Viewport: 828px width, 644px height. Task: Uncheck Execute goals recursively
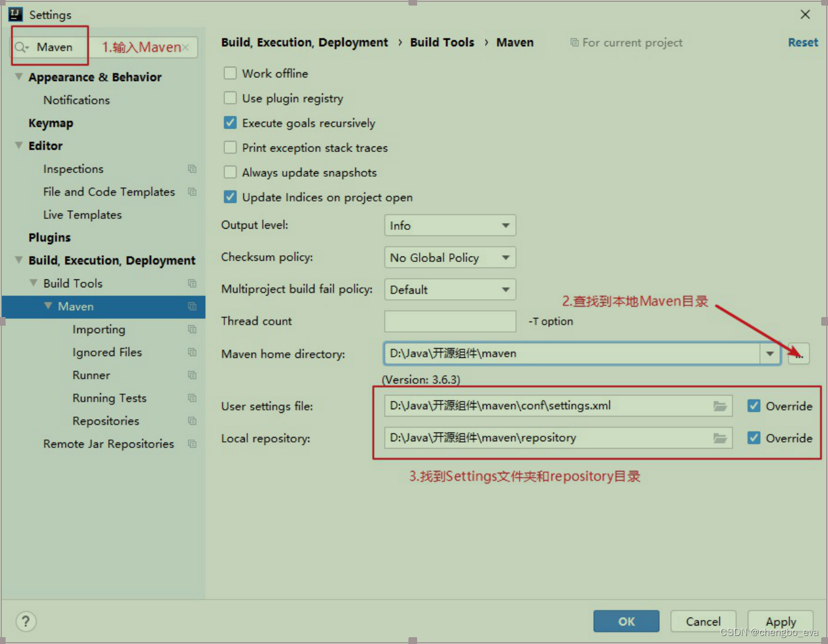pyautogui.click(x=230, y=122)
